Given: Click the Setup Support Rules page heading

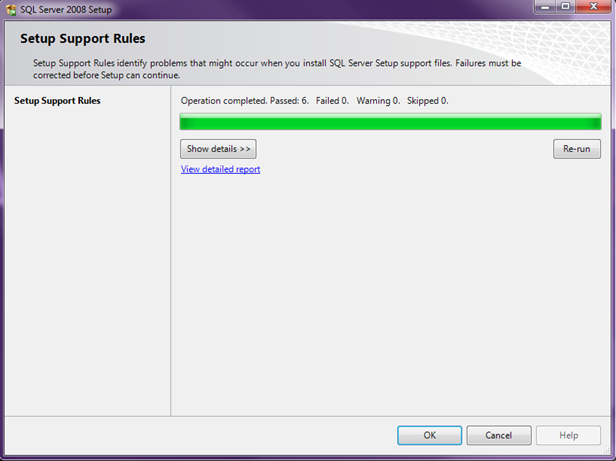Looking at the screenshot, I should pos(83,39).
